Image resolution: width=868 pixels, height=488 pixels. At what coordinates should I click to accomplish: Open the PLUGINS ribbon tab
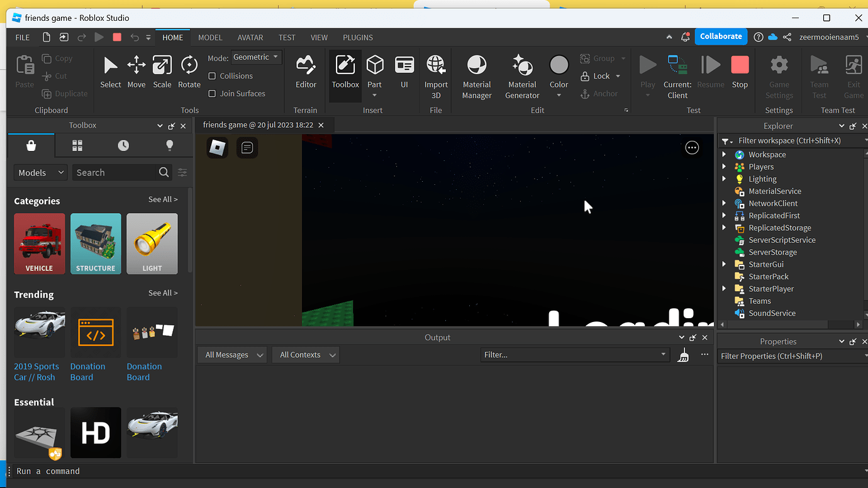pos(357,37)
